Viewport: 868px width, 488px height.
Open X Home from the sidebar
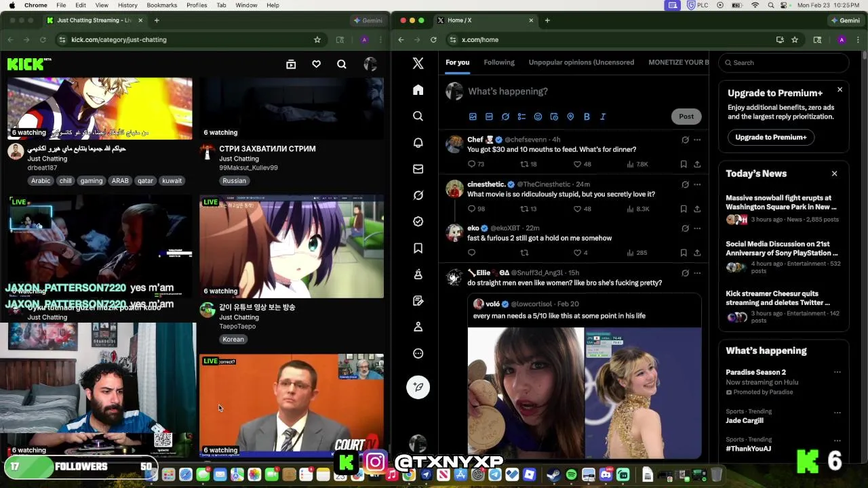(418, 90)
